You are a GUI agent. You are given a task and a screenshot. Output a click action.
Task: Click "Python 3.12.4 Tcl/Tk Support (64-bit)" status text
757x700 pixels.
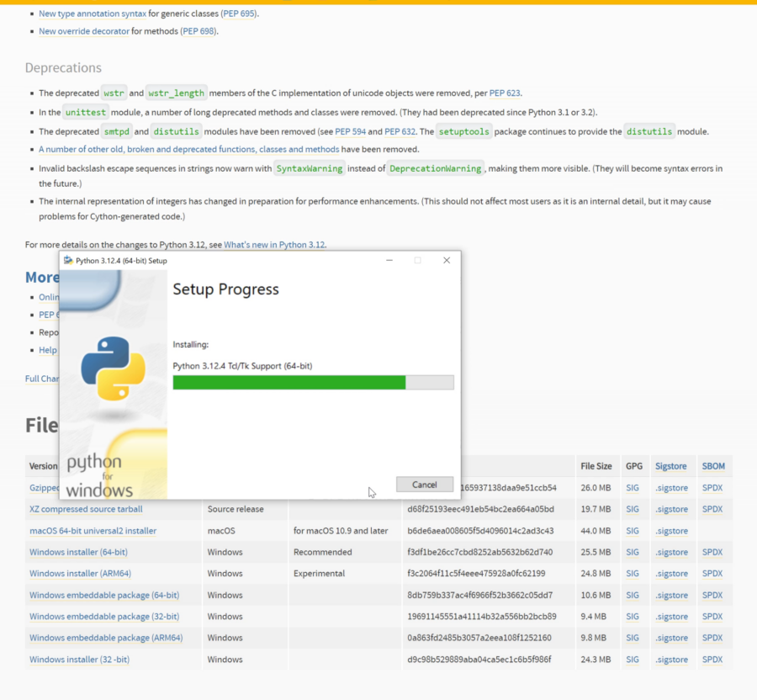(x=242, y=366)
